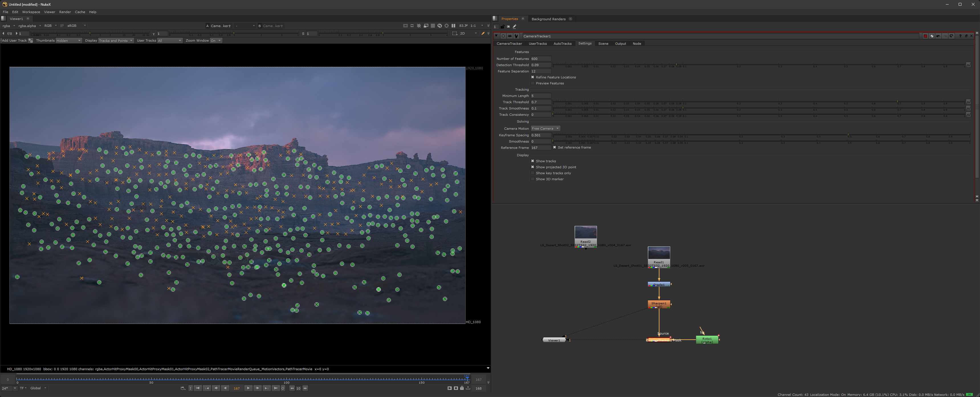This screenshot has width=980, height=397.
Task: Select the Roto1 node in graph
Action: click(707, 340)
